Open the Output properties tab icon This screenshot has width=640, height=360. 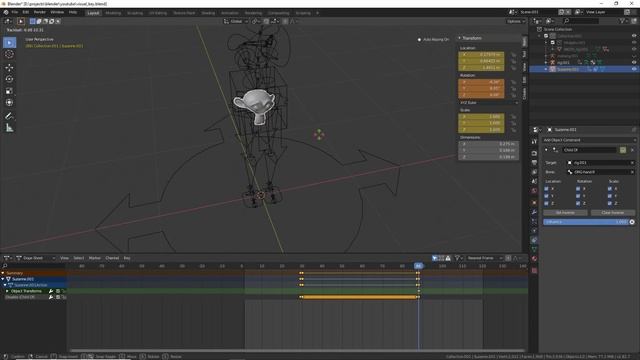534,162
